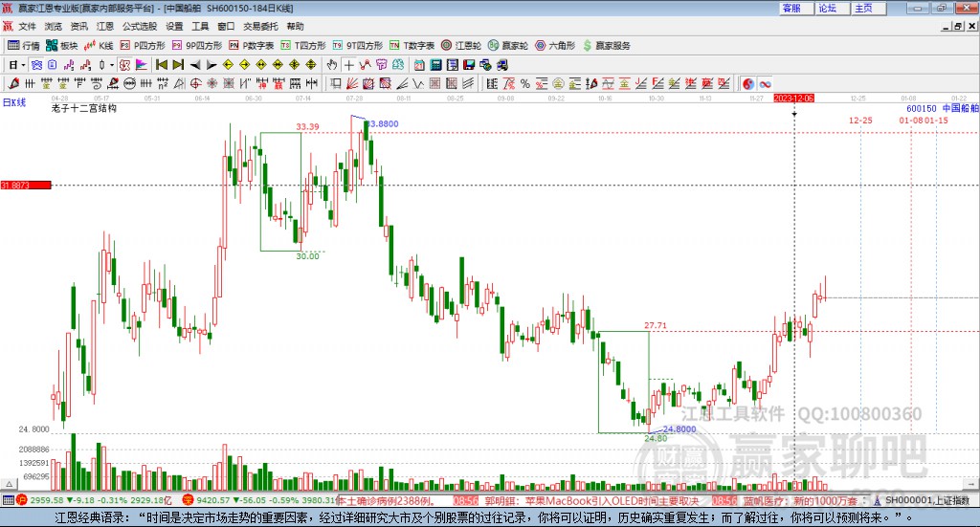980x527 pixels.
Task: Select the gold 金 circle tool
Action: 558,83
